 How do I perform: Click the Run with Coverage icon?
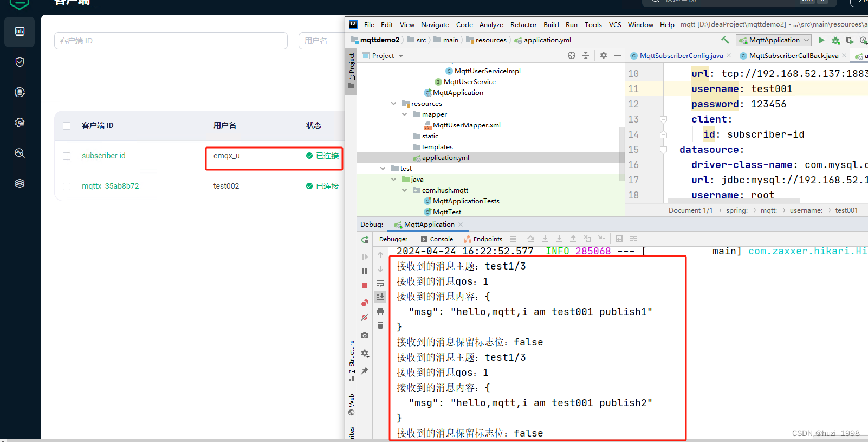(849, 40)
